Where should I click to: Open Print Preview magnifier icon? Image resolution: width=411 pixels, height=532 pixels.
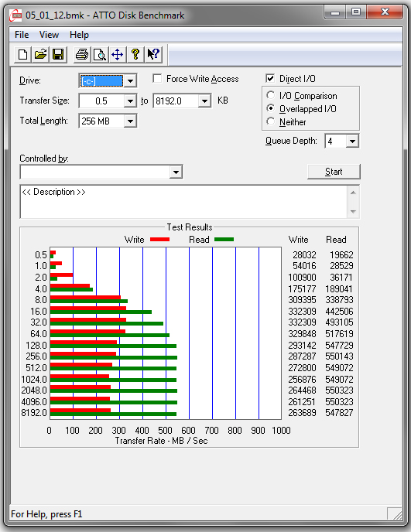100,54
